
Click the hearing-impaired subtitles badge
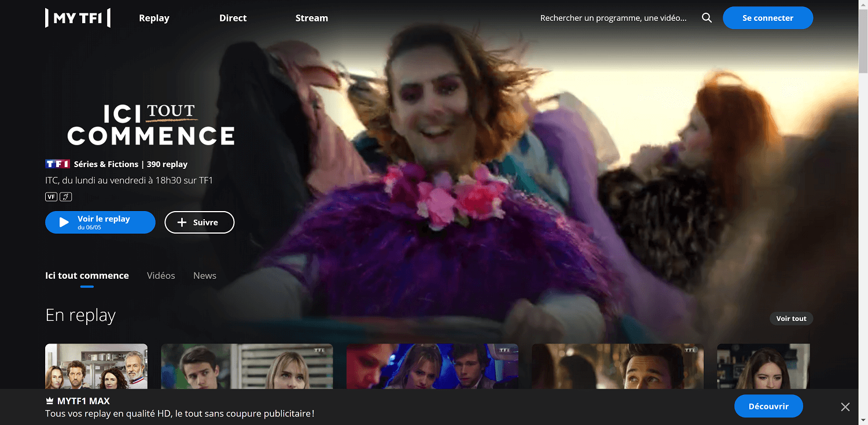tap(65, 197)
